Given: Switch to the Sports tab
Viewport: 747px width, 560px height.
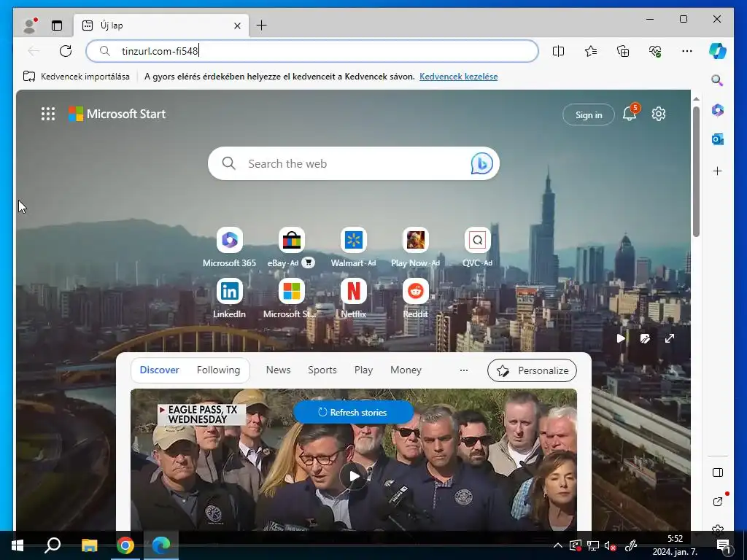Looking at the screenshot, I should (322, 370).
